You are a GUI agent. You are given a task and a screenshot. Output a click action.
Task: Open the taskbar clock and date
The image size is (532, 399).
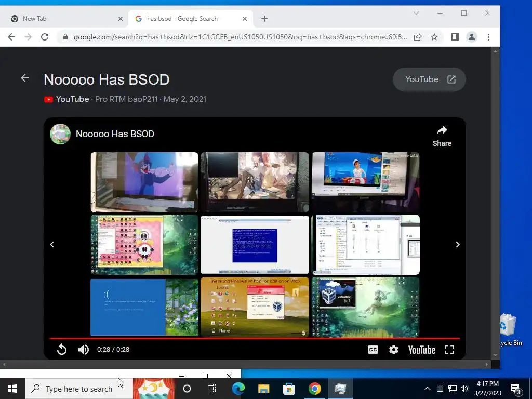(x=487, y=389)
